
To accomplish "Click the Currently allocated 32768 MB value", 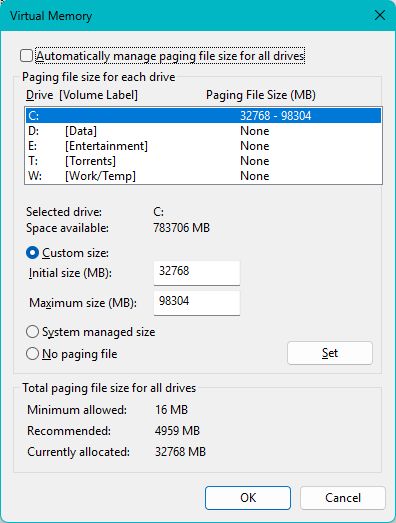I will click(x=180, y=452).
